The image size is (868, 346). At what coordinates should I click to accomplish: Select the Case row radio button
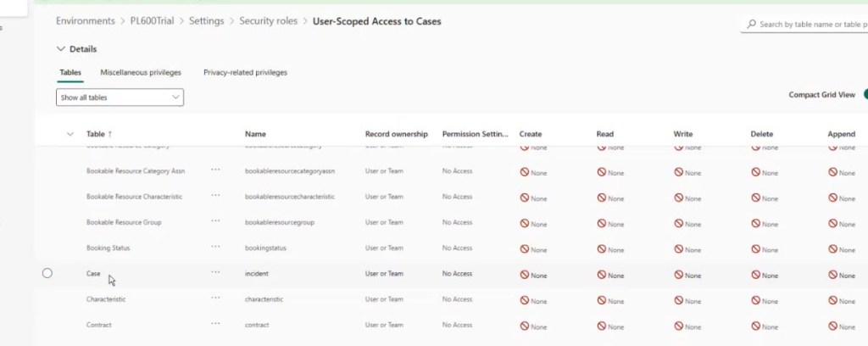(47, 273)
